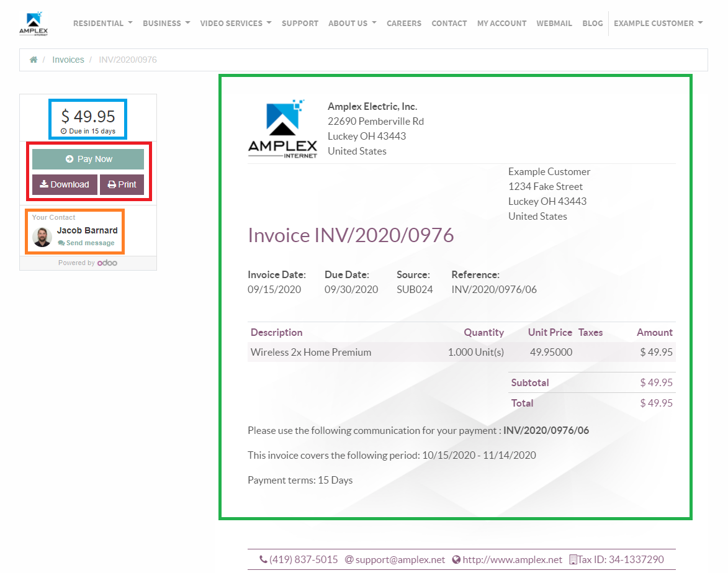Viewport: 728px width, 573px height.
Task: Click the Pay Now arrow icon
Action: [69, 159]
